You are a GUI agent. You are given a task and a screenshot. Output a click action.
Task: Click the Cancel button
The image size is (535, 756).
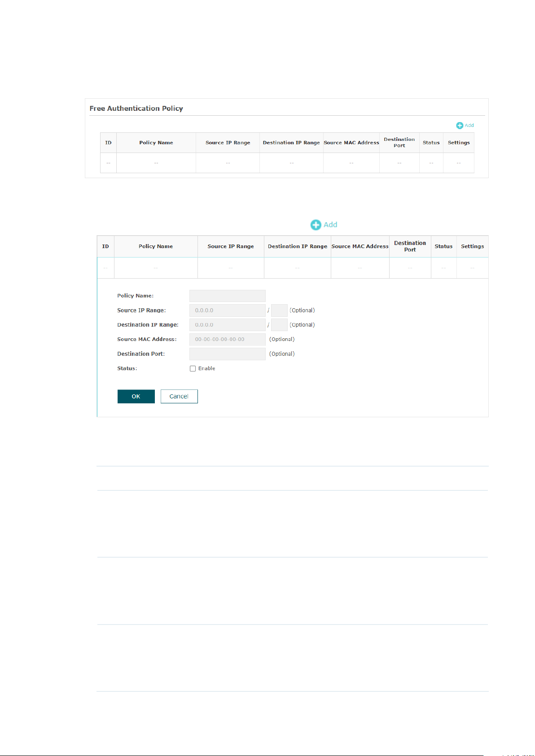pos(179,397)
